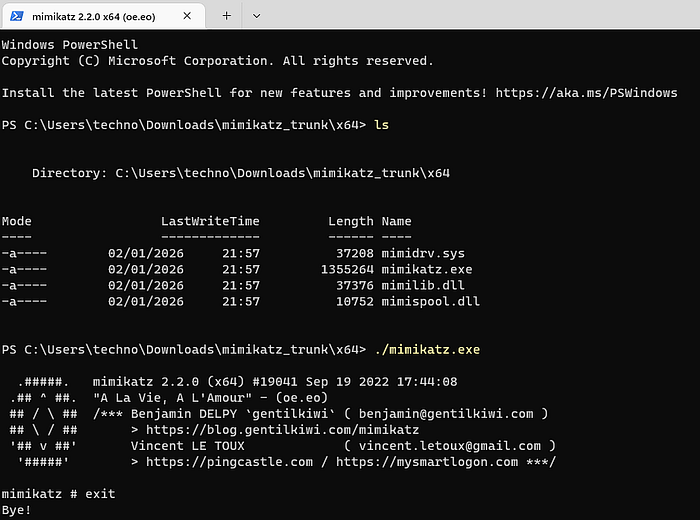Click the mimidrv.sys file name
The image size is (700, 520).
[423, 254]
